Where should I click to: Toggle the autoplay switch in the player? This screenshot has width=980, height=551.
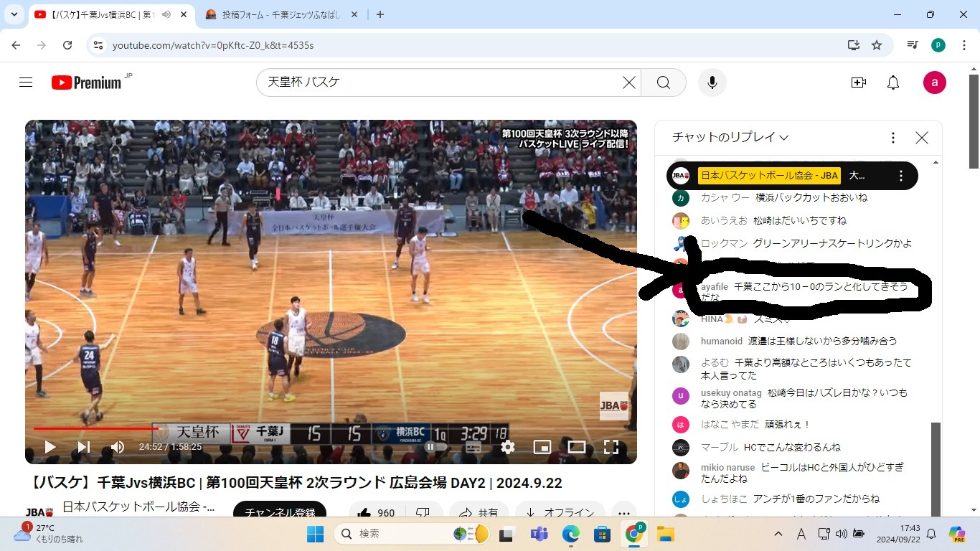pos(437,447)
